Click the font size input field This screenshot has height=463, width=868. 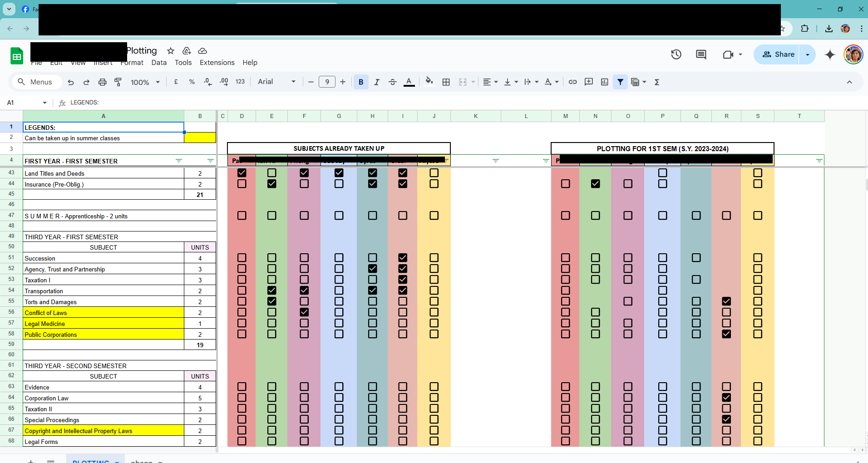(327, 82)
